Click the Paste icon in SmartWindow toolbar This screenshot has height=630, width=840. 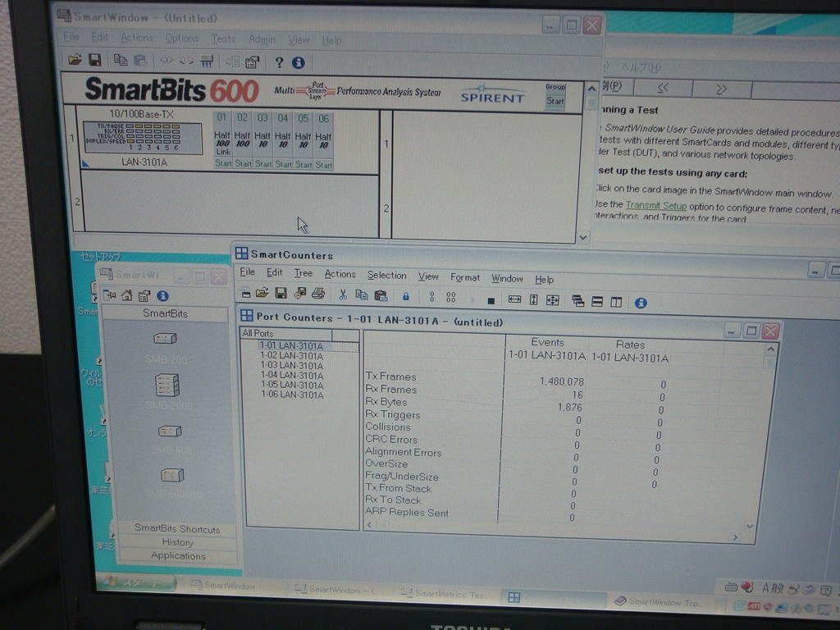click(x=140, y=61)
